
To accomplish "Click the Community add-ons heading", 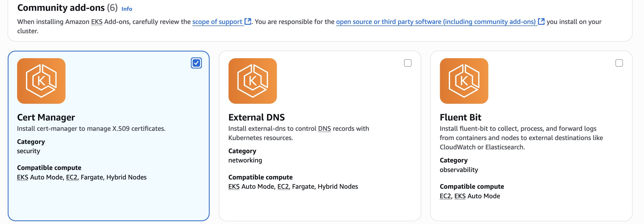I will pos(61,8).
